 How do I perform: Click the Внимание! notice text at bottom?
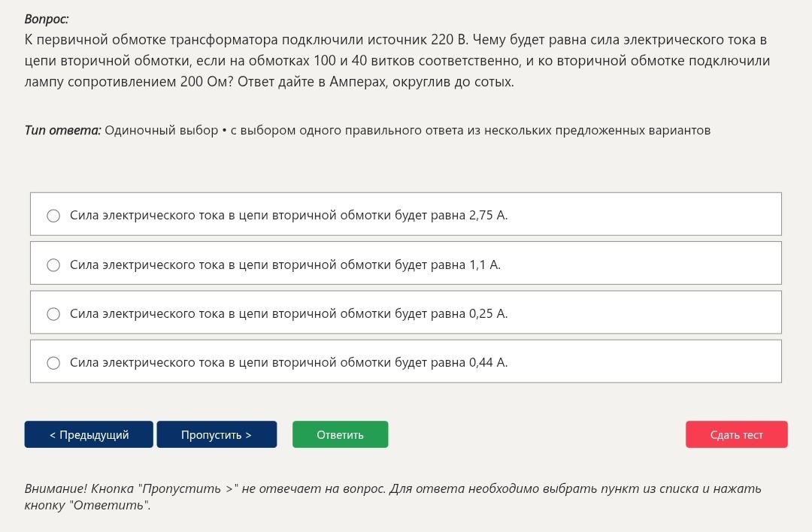click(393, 496)
